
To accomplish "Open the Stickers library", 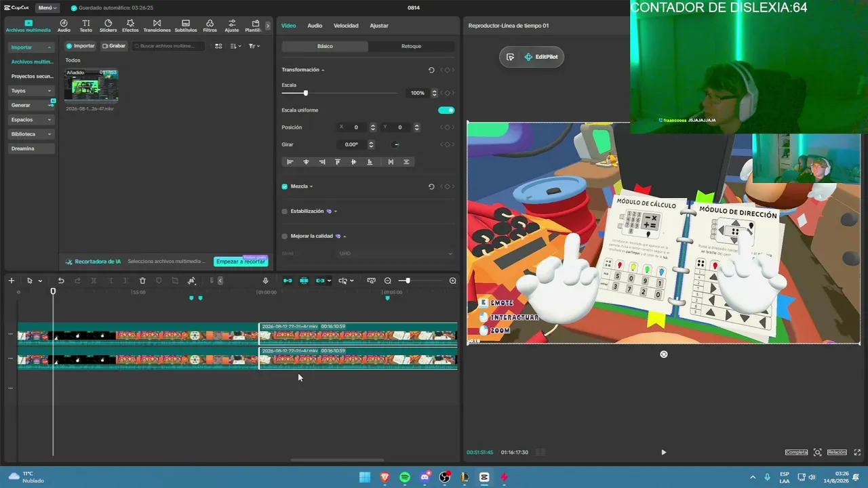I will coord(108,26).
